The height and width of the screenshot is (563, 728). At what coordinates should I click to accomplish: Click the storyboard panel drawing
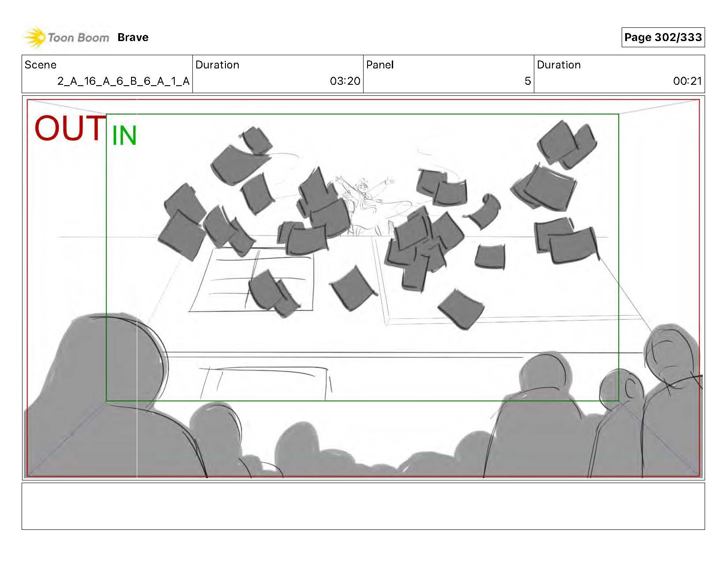pyautogui.click(x=363, y=288)
